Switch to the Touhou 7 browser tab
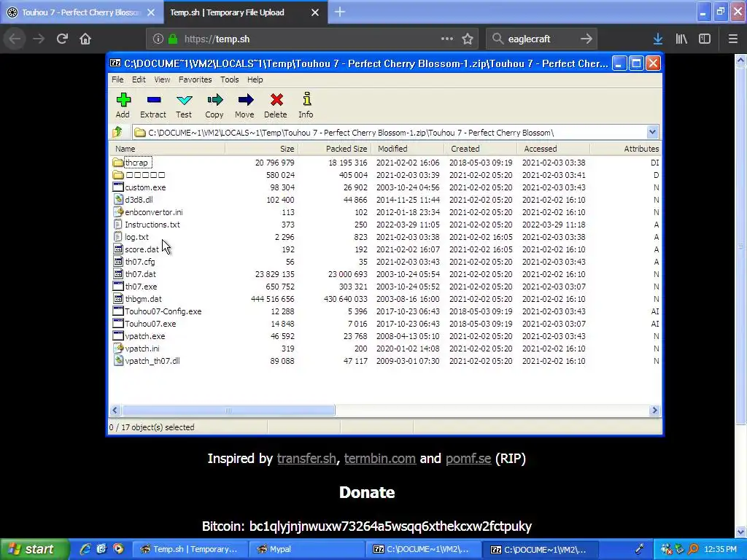 point(81,12)
